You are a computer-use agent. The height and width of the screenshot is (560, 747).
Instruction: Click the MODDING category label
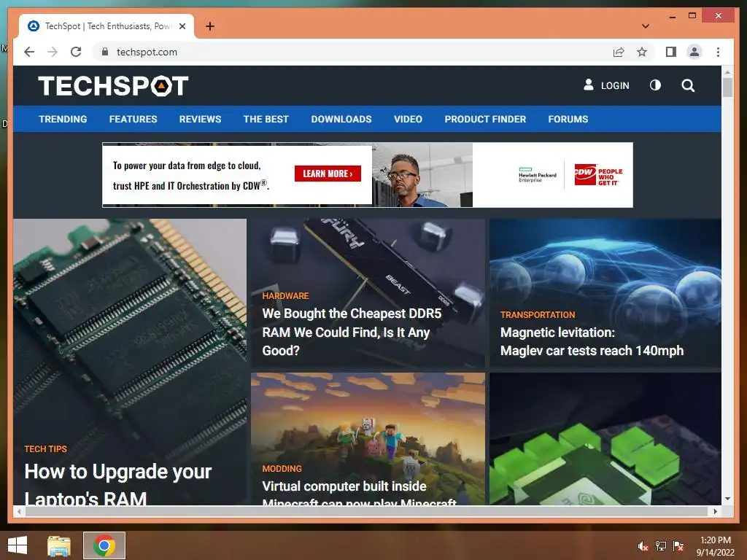[282, 469]
